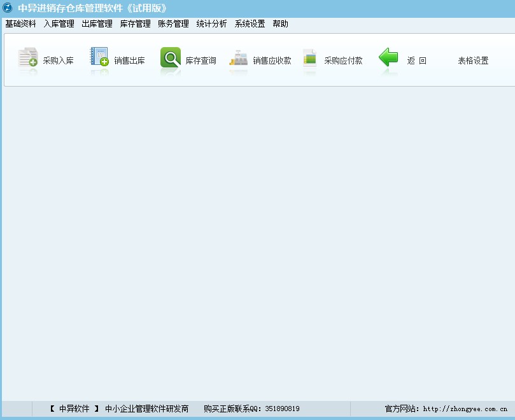Open the 出库管理 menu
This screenshot has height=420, width=515.
tap(96, 24)
